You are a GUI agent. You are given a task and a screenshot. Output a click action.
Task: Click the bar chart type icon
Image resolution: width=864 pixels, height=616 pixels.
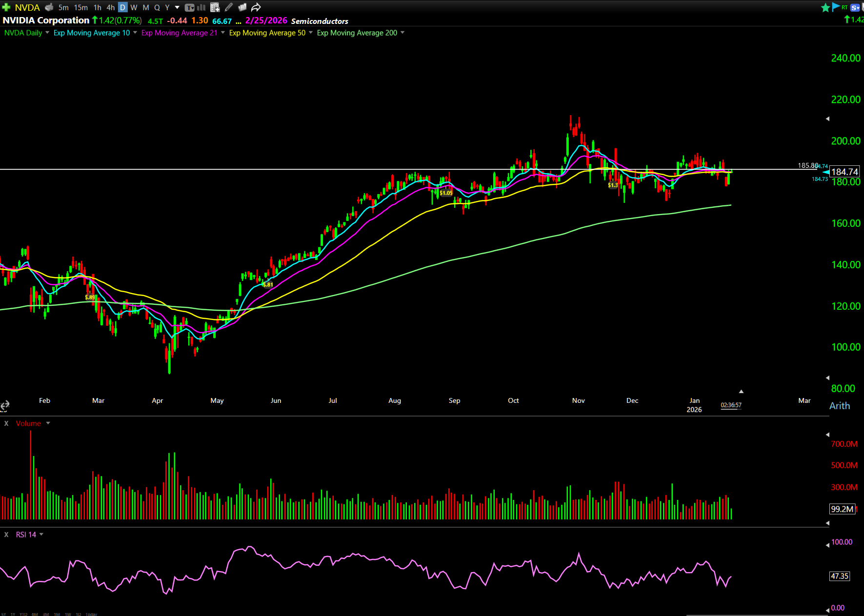click(201, 7)
